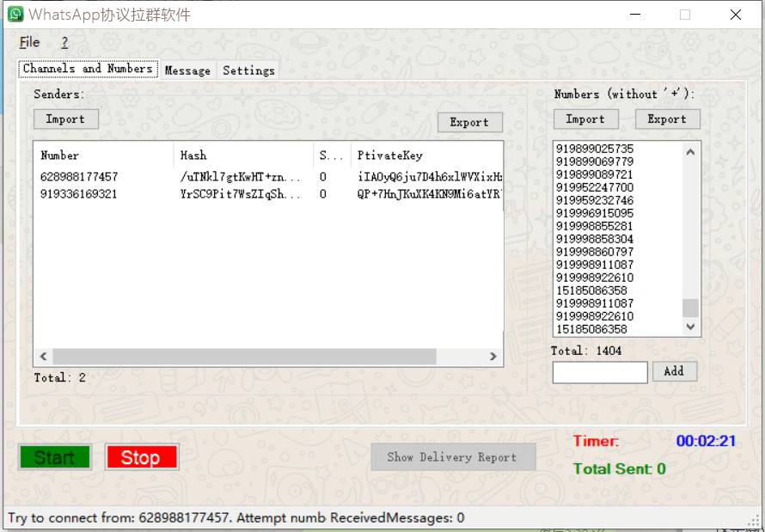Select number 919899089721 in the list
Image resolution: width=765 pixels, height=532 pixels.
(x=595, y=174)
